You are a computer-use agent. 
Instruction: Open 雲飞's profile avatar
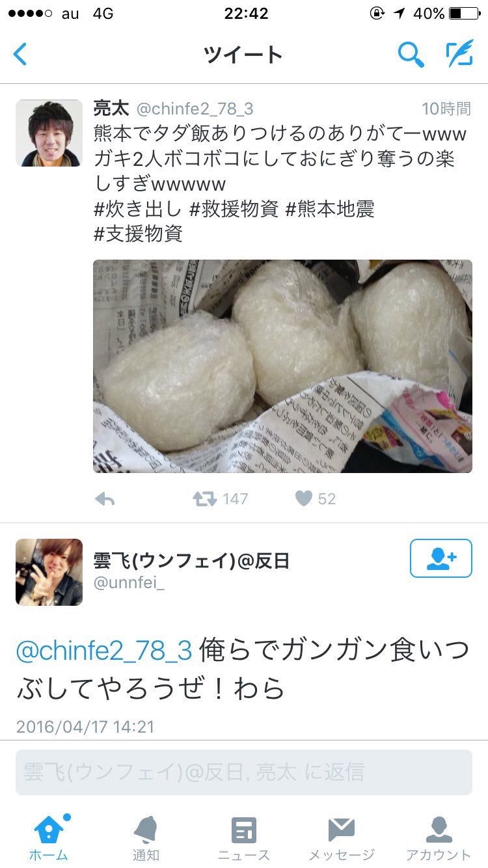49,572
